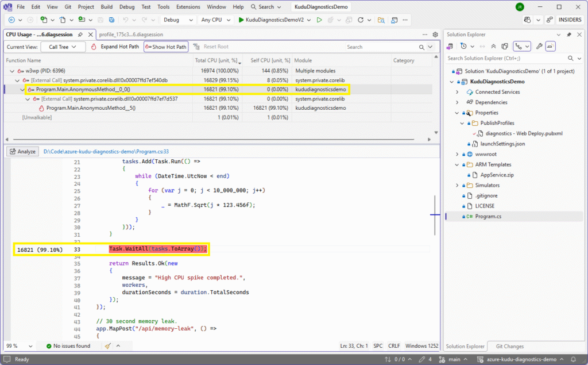Screen dimensions: 588x365
Task: Open the Call Tree view dropdown
Action: (x=63, y=47)
